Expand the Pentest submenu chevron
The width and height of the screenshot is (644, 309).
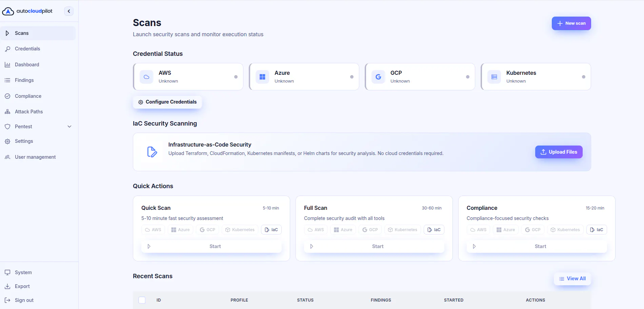click(x=69, y=127)
